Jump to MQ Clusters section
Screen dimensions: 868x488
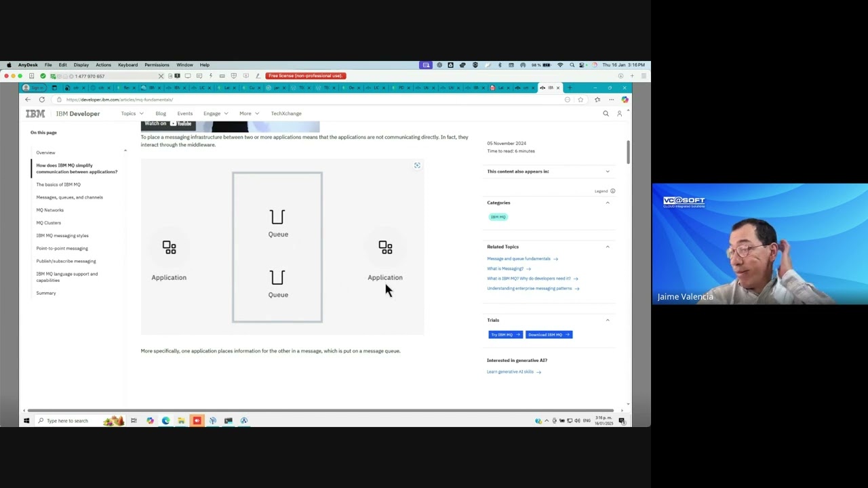click(49, 223)
